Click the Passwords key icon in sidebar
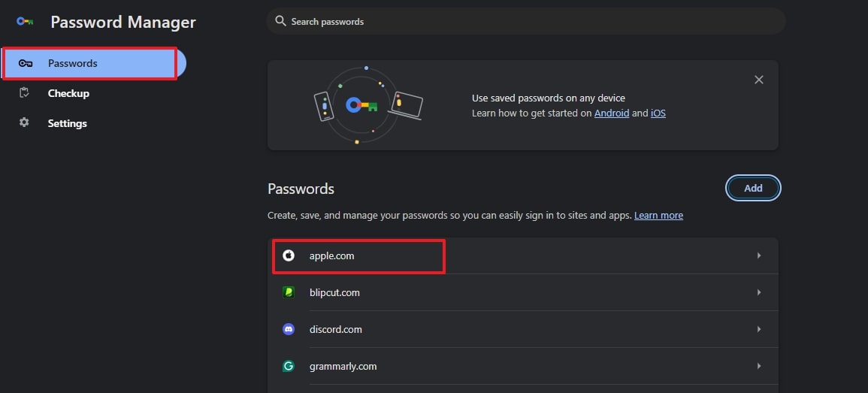868x393 pixels. [x=26, y=64]
